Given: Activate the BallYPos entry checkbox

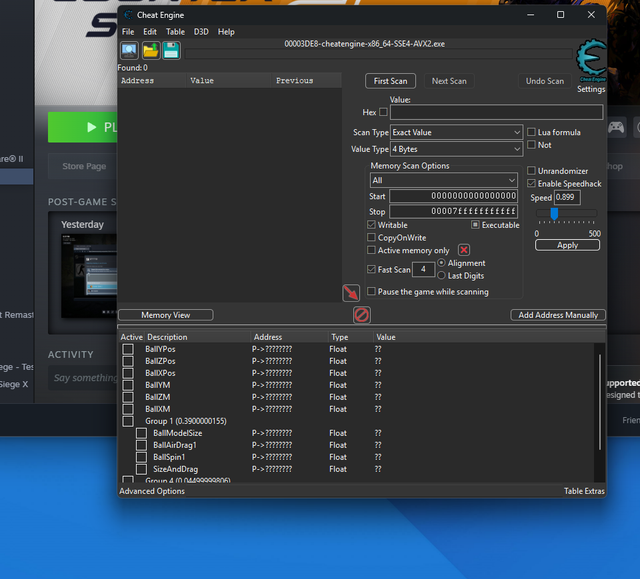Looking at the screenshot, I should click(x=128, y=349).
